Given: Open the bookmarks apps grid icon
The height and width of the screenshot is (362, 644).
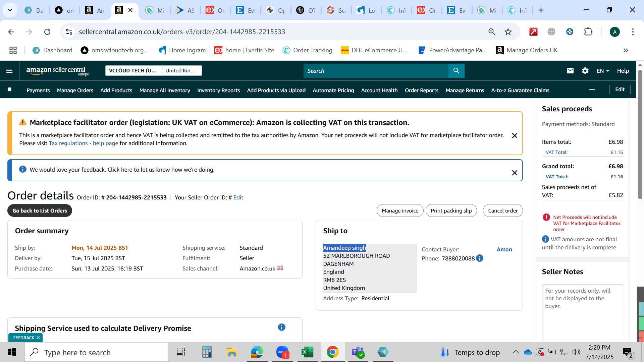Looking at the screenshot, I should [13, 50].
